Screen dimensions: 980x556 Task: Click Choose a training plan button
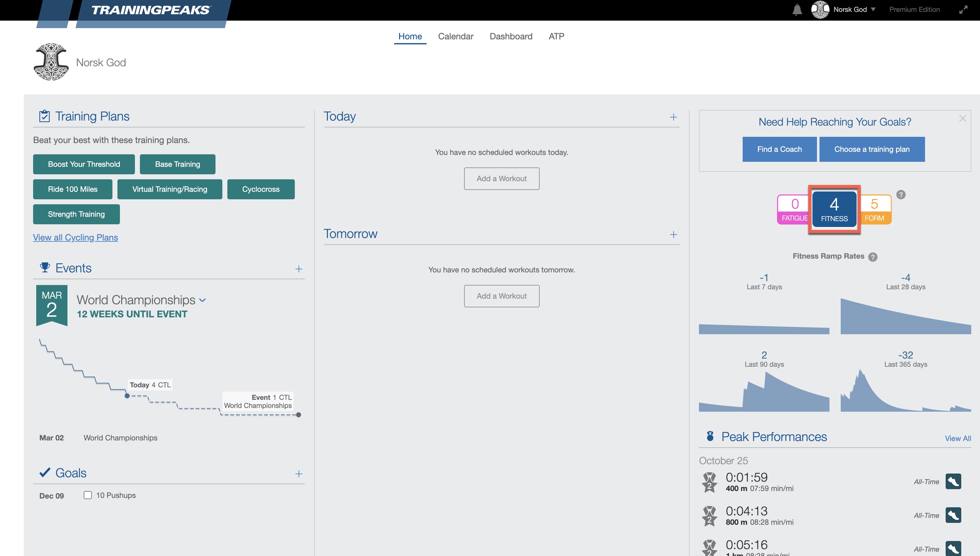point(872,149)
